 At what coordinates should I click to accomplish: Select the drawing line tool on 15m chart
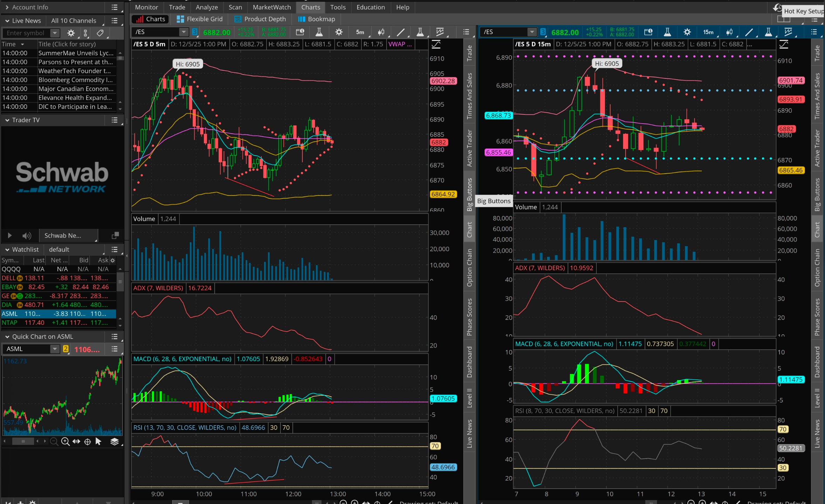[x=749, y=32]
